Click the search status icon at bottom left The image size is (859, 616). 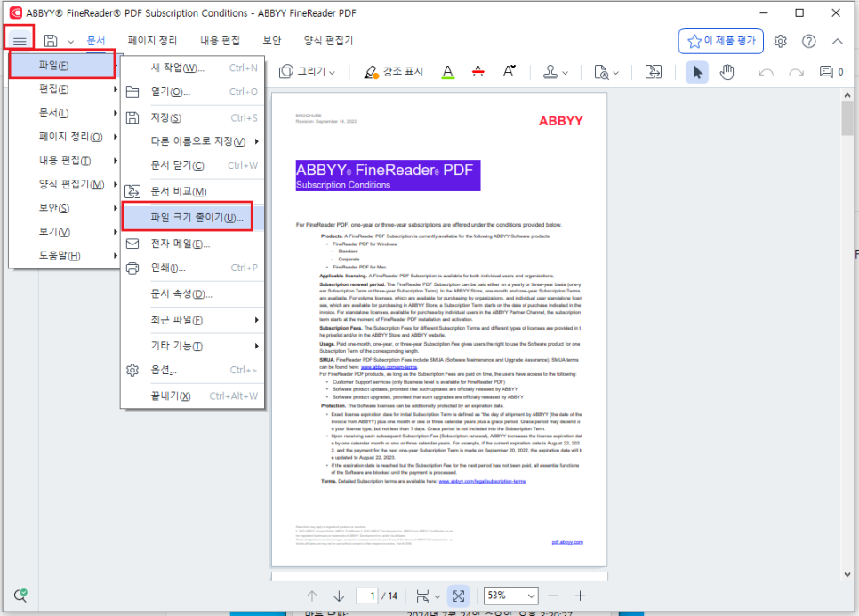pyautogui.click(x=20, y=596)
